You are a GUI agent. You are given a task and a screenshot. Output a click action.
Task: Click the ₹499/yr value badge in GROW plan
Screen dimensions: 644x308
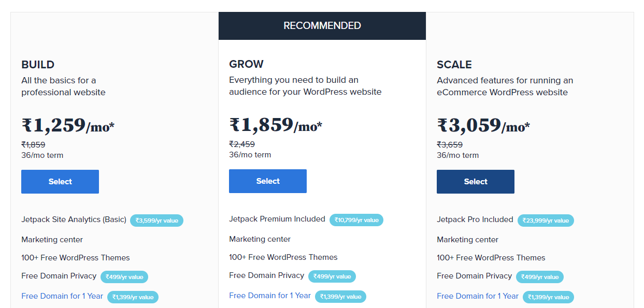coord(332,276)
